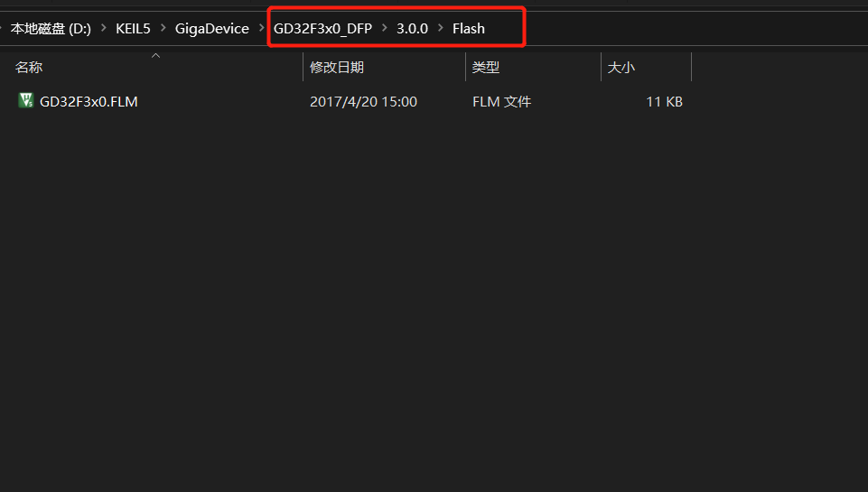Expand the chevron after 本地磁盘 (D:)
Image resolution: width=868 pixels, height=492 pixels.
[104, 28]
